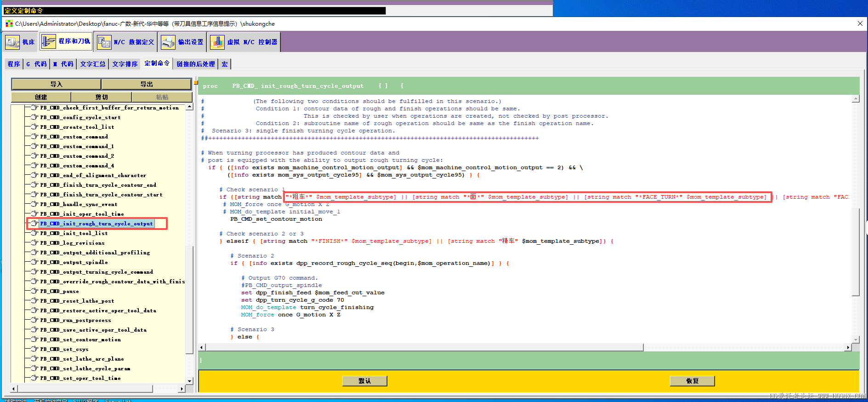Select PB_CMD_set_lathe_arc_plane item
This screenshot has height=402, width=868.
click(82, 359)
